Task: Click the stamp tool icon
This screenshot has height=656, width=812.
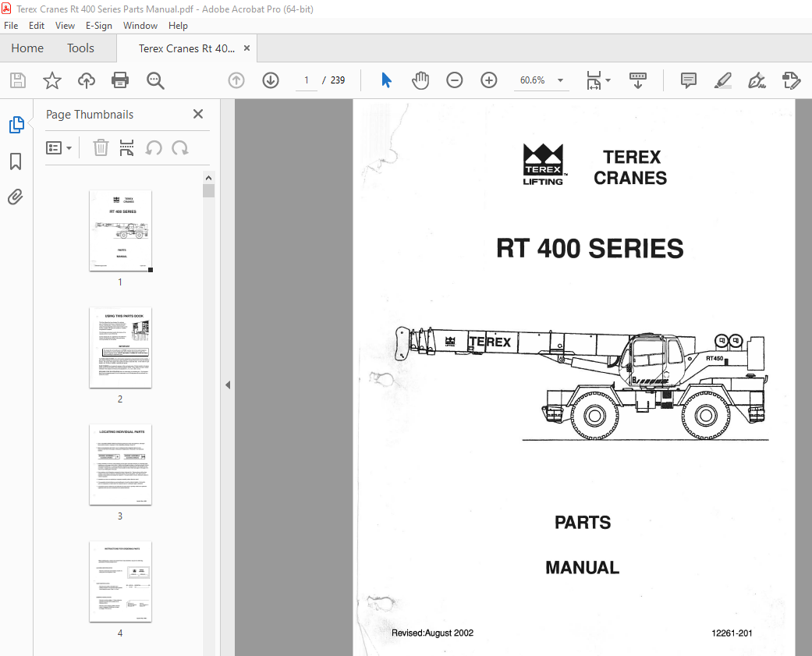Action: [x=791, y=80]
